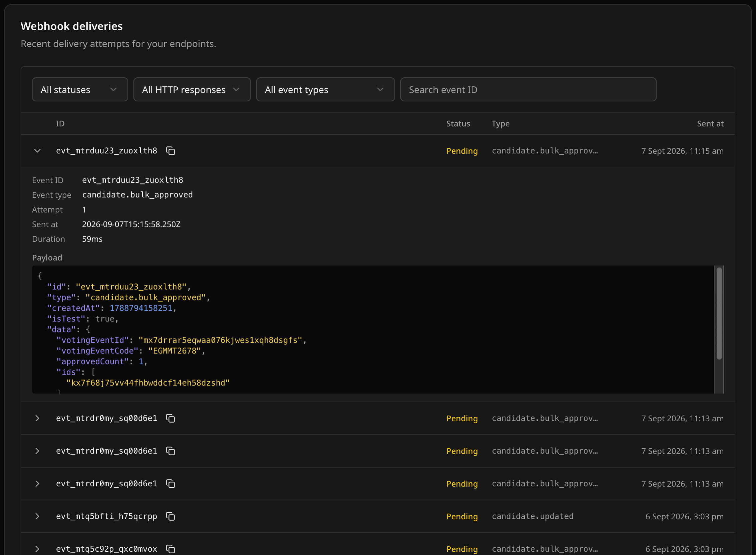Screen dimensions: 756x555
Task: Open the All event types dropdown
Action: click(x=325, y=90)
